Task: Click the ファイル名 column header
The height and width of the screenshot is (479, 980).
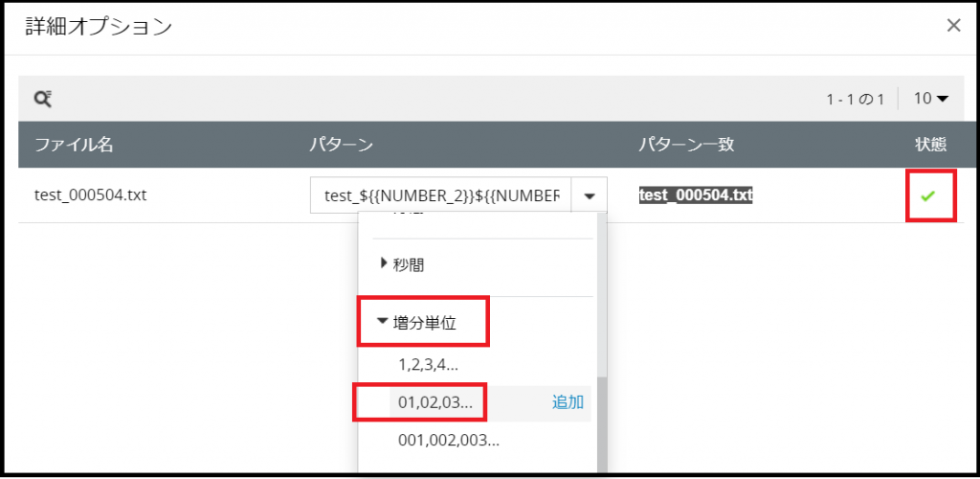Action: coord(74,145)
